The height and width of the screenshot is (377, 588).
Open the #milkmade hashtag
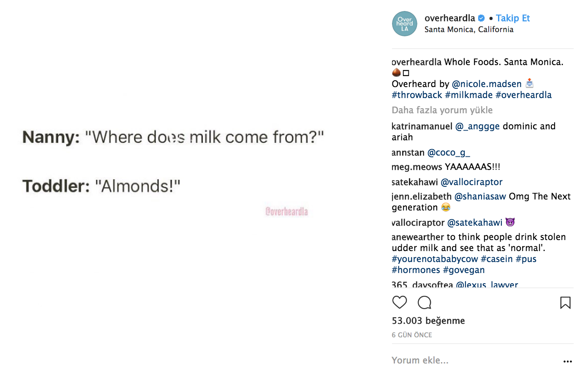tap(468, 95)
